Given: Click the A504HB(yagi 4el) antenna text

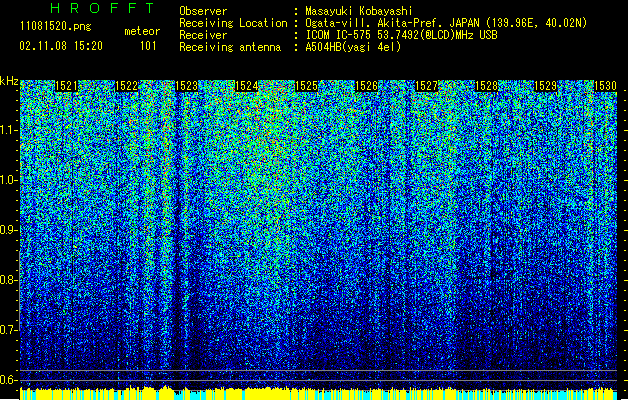Looking at the screenshot, I should coord(353,47).
